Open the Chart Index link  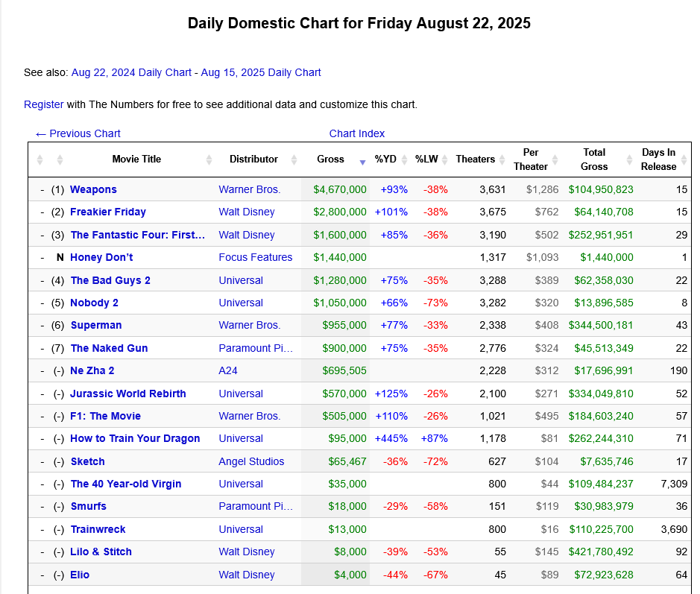356,133
